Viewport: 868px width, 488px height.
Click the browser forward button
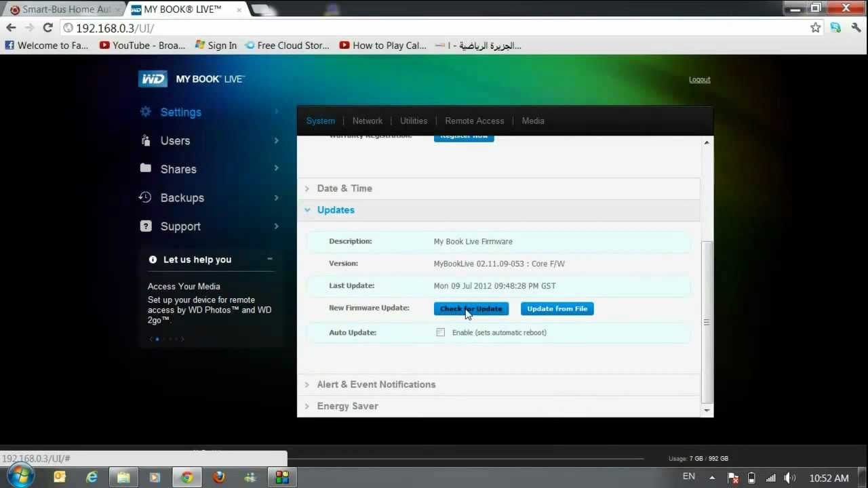click(x=29, y=28)
